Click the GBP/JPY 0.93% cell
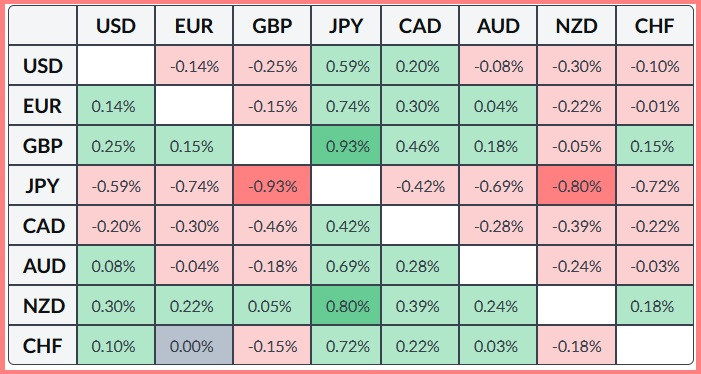Screen dimensions: 701x374 [x=346, y=146]
